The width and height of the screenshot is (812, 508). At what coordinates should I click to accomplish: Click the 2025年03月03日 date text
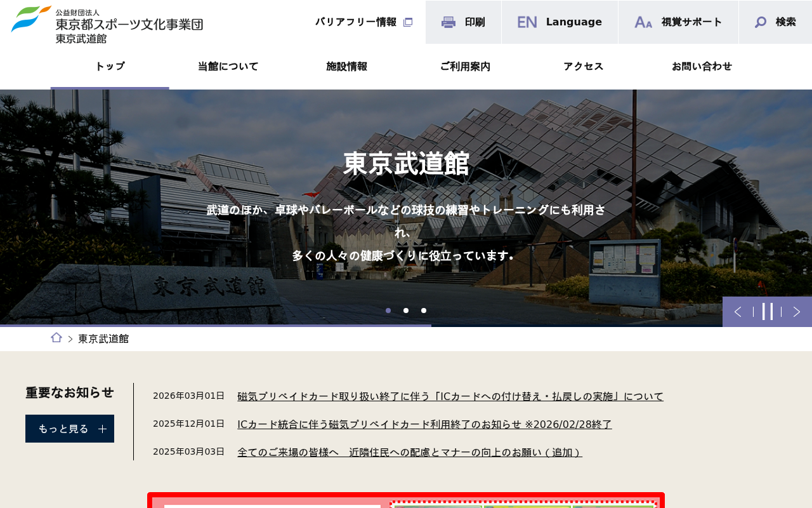tap(189, 451)
